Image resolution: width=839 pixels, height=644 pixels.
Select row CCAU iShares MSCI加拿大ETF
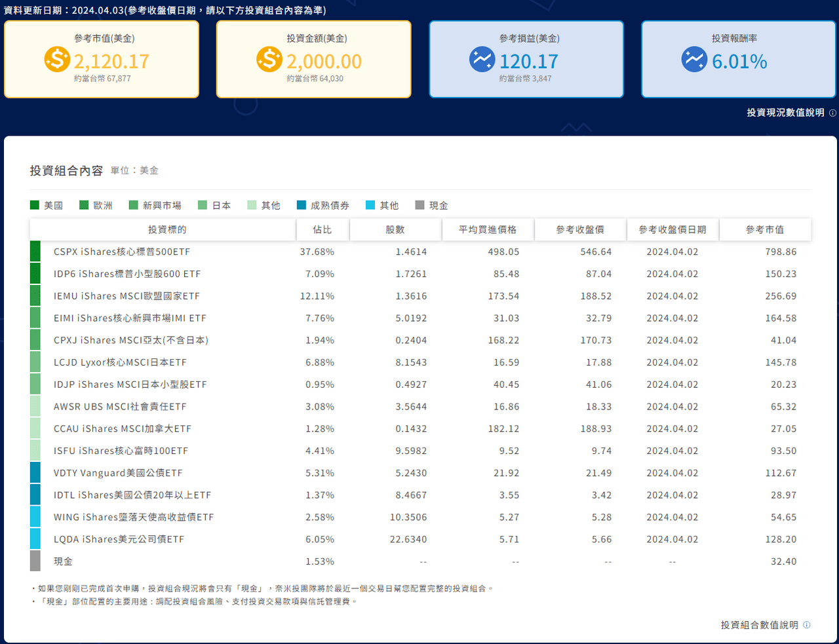(420, 428)
